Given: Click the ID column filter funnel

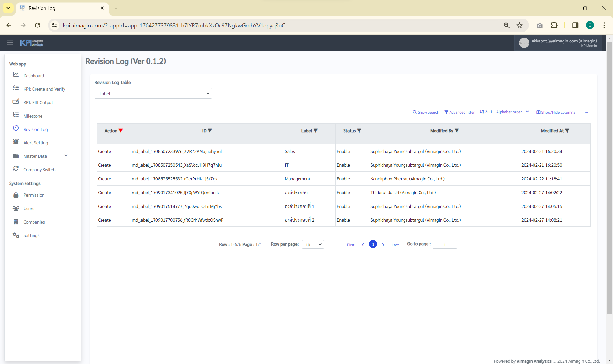Looking at the screenshot, I should pos(210,131).
